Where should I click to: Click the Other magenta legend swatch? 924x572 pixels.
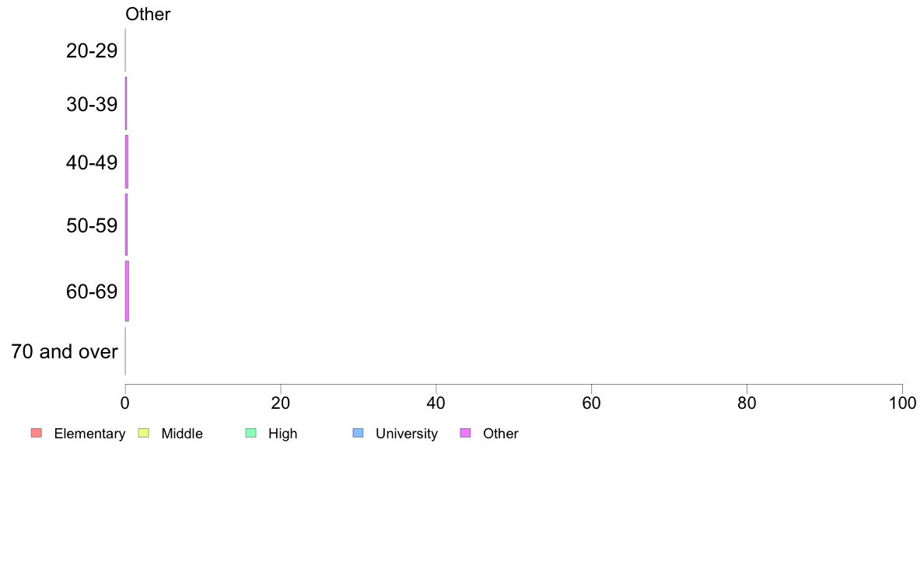465,433
